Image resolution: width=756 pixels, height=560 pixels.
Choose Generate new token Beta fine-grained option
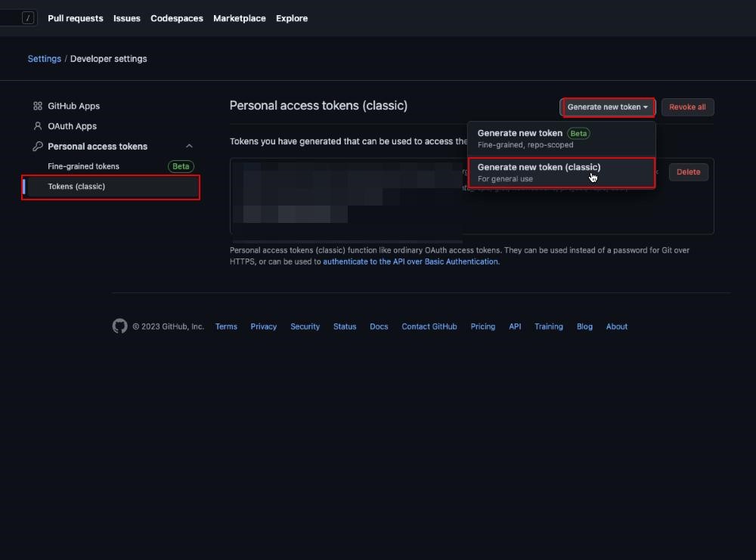[x=561, y=138]
